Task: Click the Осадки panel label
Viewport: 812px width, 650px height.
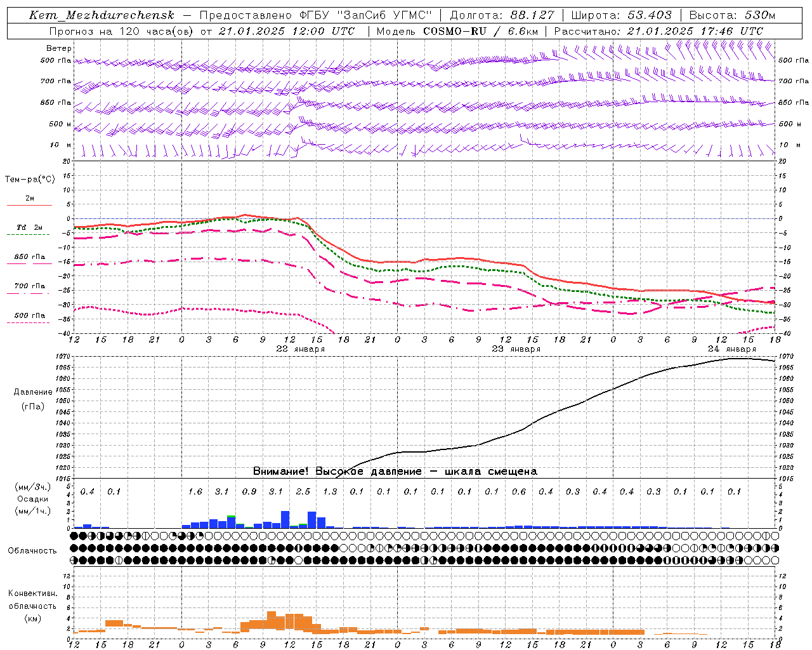Action: pyautogui.click(x=32, y=499)
